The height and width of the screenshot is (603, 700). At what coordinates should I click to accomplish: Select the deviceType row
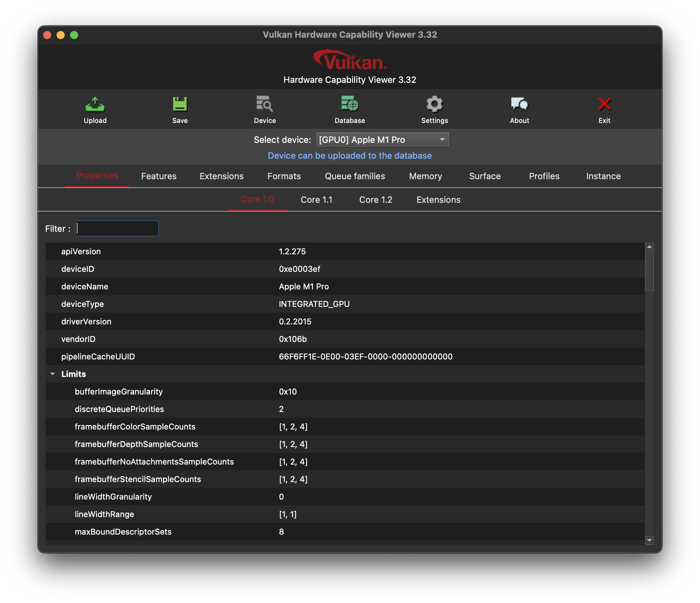pyautogui.click(x=345, y=304)
